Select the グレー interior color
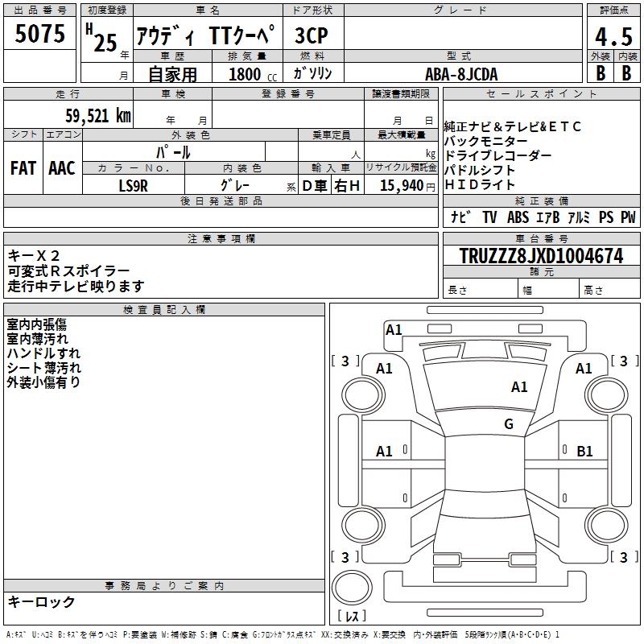The image size is (644, 644). pyautogui.click(x=235, y=185)
